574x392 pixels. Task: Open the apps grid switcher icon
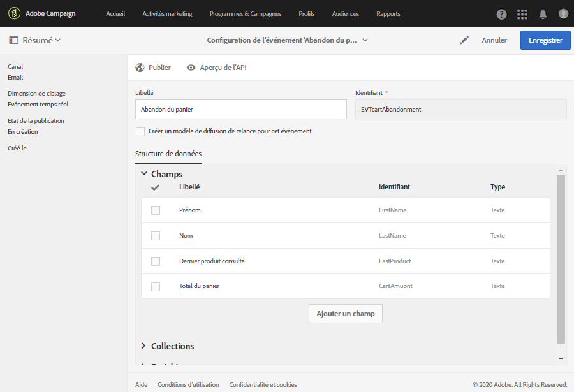522,14
